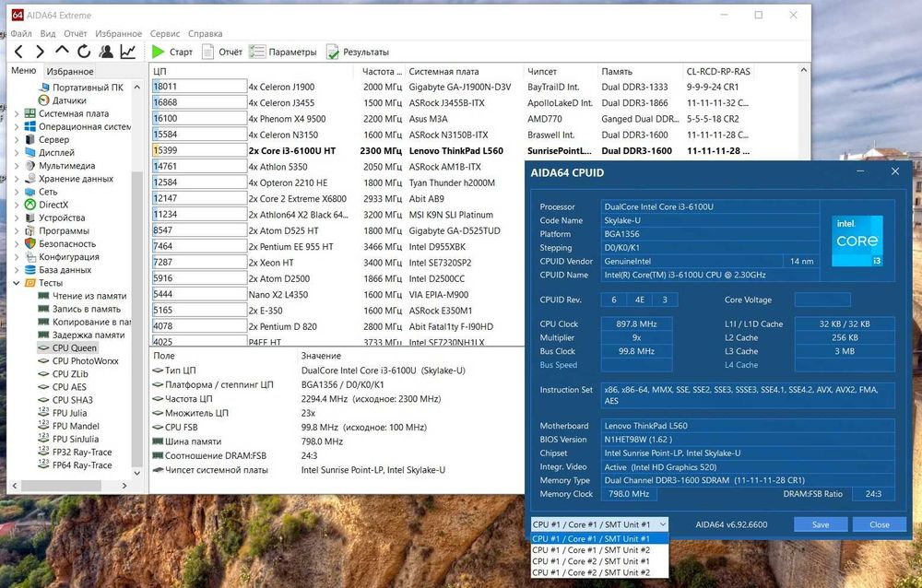922x588 pixels.
Task: Sort by Системная плата column header
Action: 464,71
